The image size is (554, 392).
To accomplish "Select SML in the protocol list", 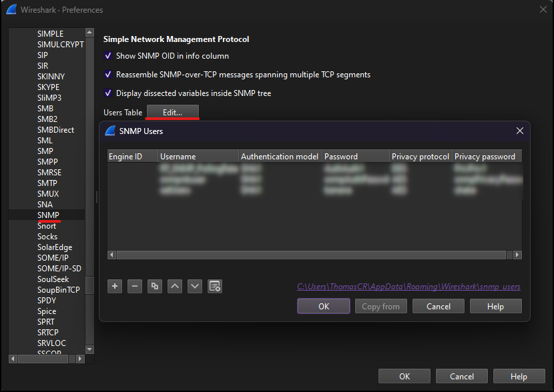I will tap(45, 141).
